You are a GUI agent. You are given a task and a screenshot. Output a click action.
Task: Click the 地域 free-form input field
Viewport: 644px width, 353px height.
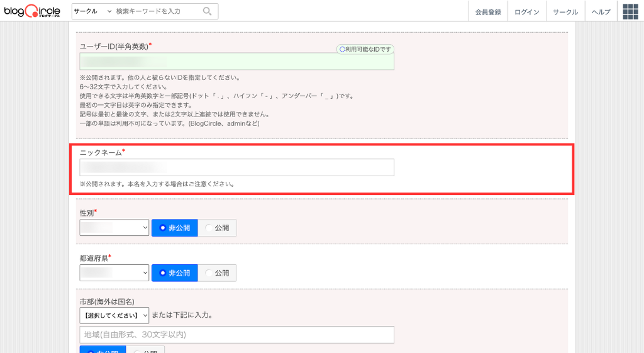coord(236,335)
